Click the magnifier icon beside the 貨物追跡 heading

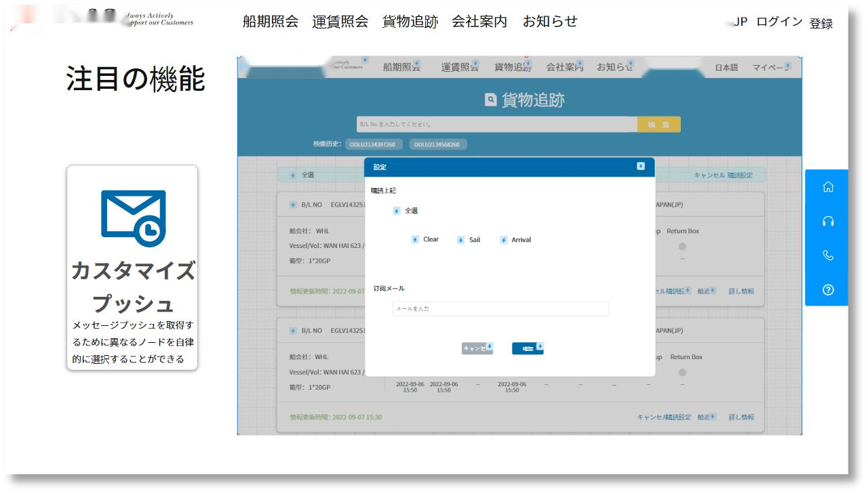491,100
